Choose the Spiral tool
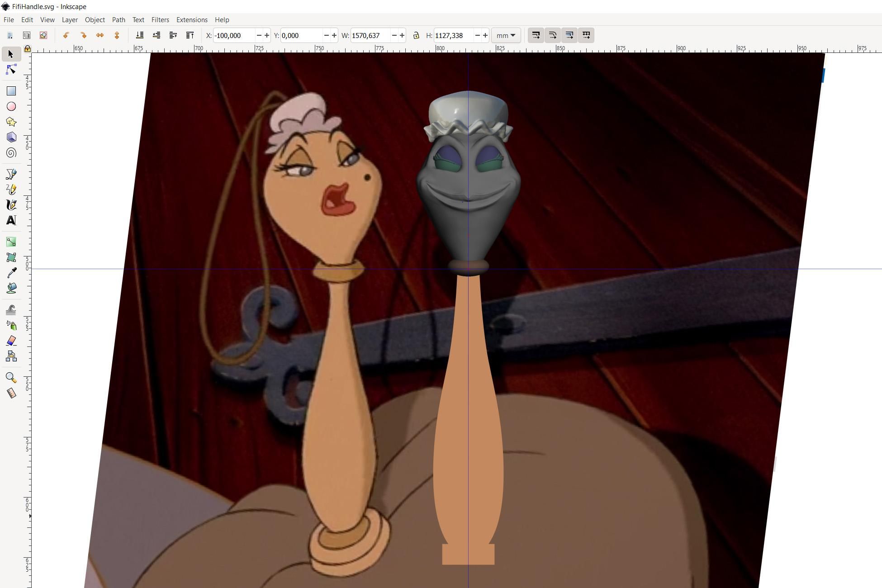This screenshot has height=588, width=882. click(x=11, y=153)
